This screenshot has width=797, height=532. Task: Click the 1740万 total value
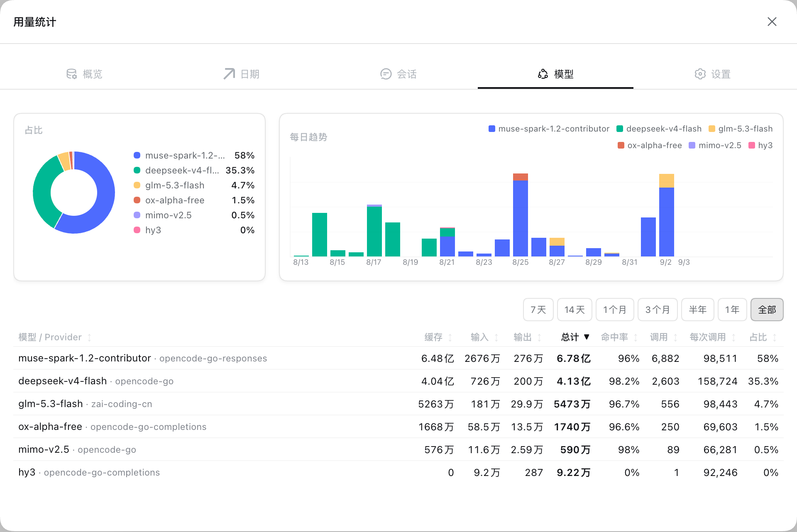(572, 427)
